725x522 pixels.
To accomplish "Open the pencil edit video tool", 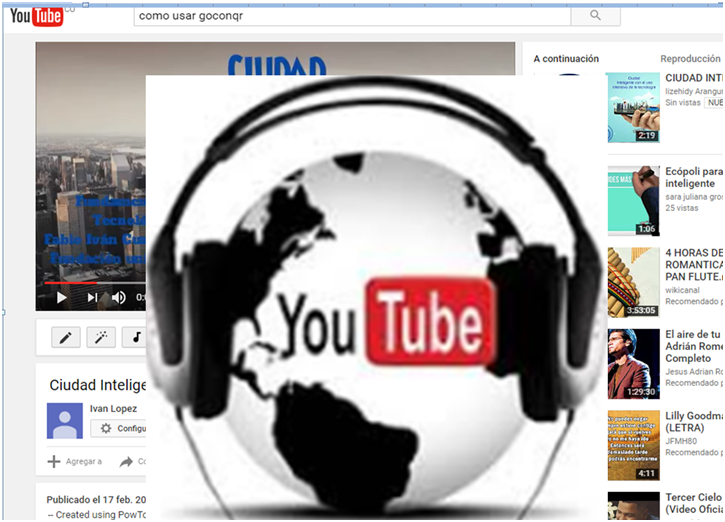I will click(x=66, y=338).
